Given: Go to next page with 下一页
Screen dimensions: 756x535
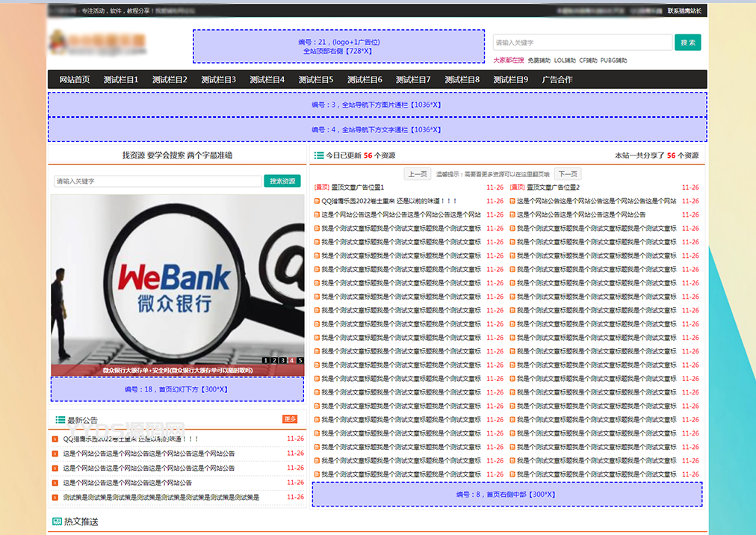Looking at the screenshot, I should (x=567, y=174).
